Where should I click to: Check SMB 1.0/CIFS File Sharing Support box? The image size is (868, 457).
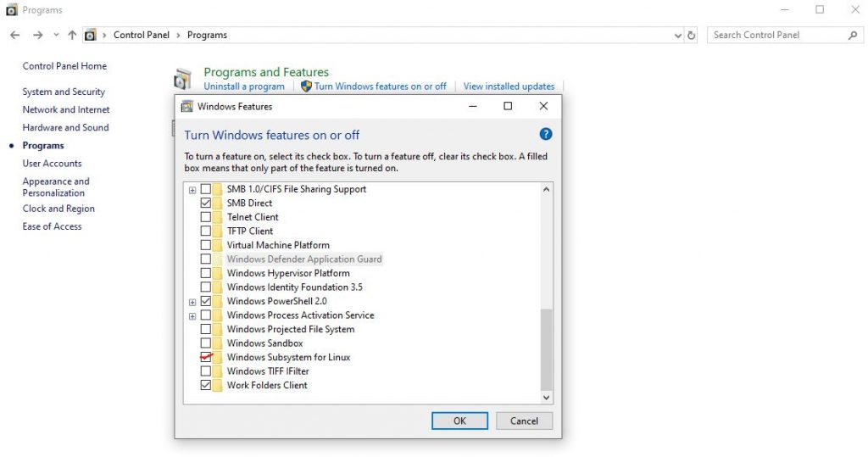[205, 189]
